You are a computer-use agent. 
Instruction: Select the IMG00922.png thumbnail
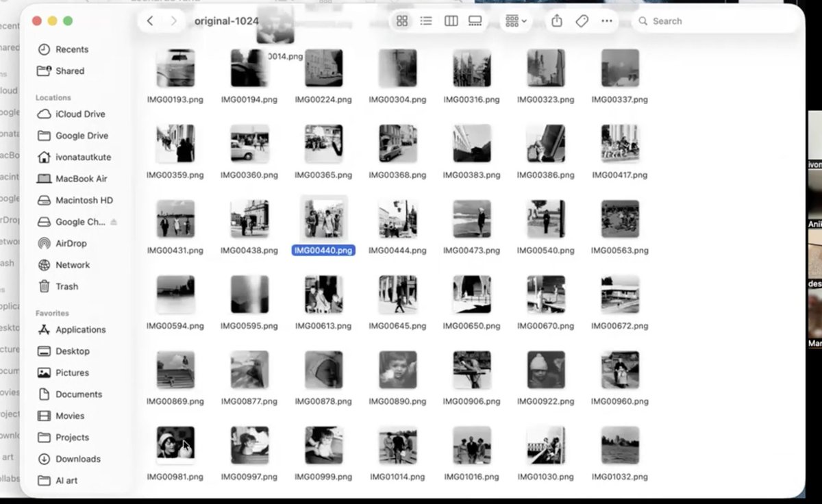pyautogui.click(x=546, y=370)
